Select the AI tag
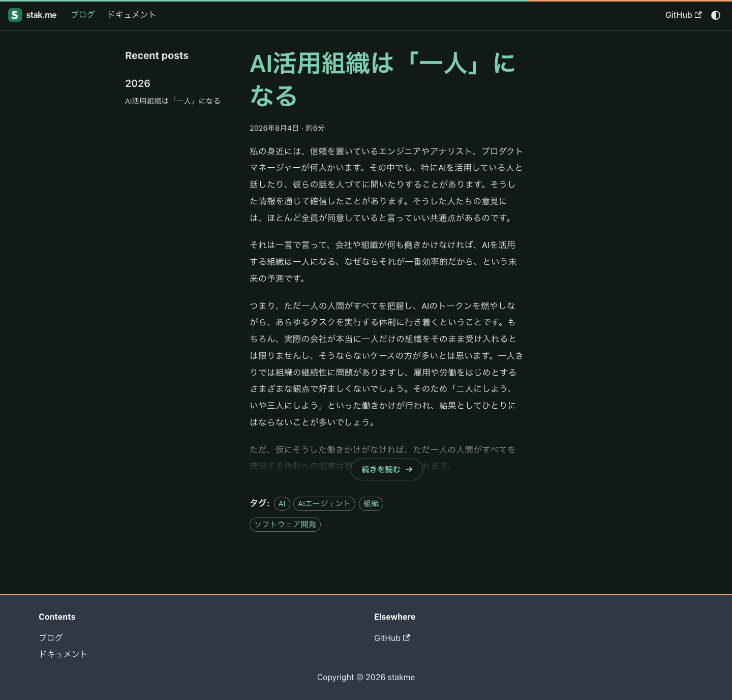Viewport: 732px width, 700px height. click(282, 504)
